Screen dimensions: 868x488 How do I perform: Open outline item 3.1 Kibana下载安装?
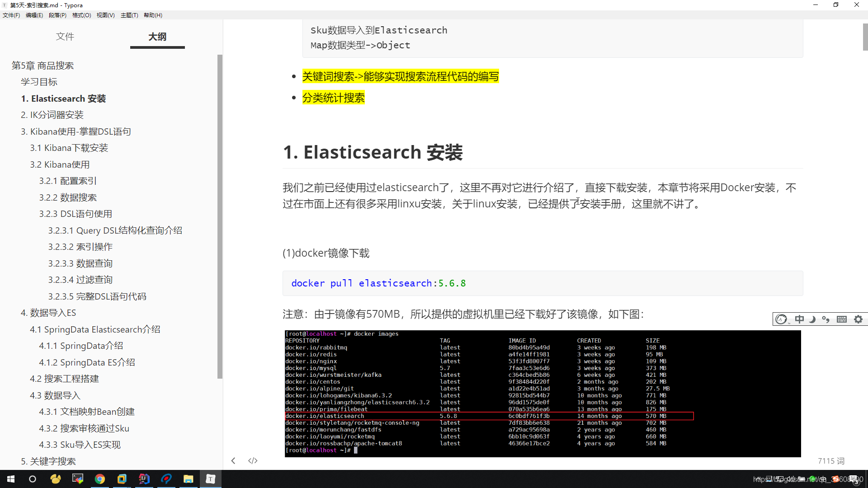[x=69, y=148]
